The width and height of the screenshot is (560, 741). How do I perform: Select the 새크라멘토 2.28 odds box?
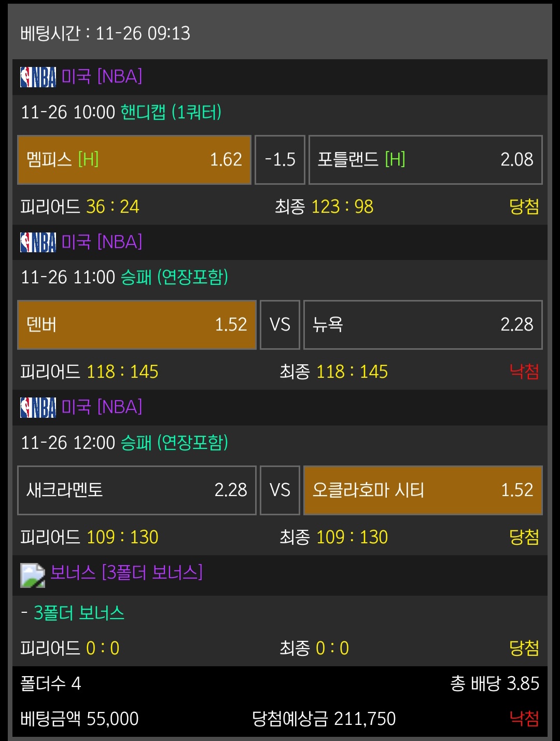[x=137, y=490]
